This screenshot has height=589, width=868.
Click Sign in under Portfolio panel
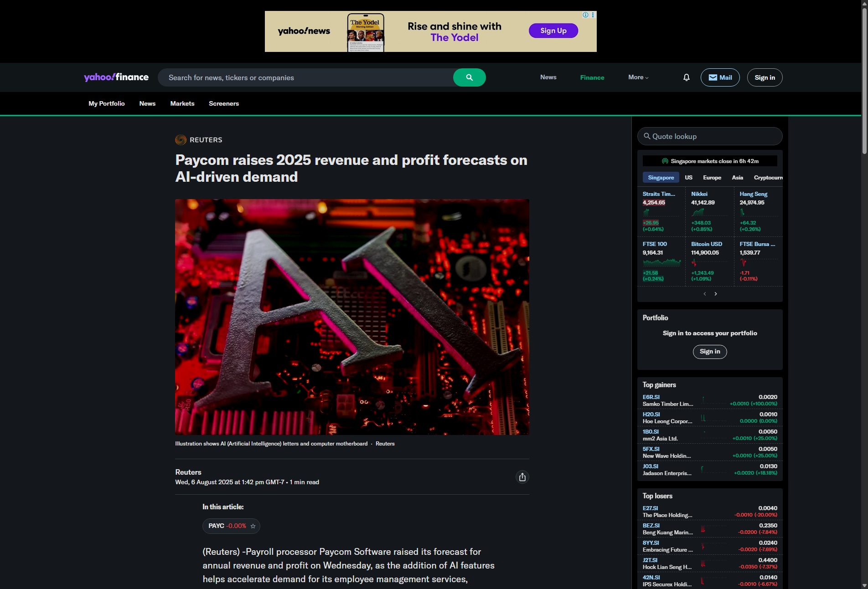710,352
